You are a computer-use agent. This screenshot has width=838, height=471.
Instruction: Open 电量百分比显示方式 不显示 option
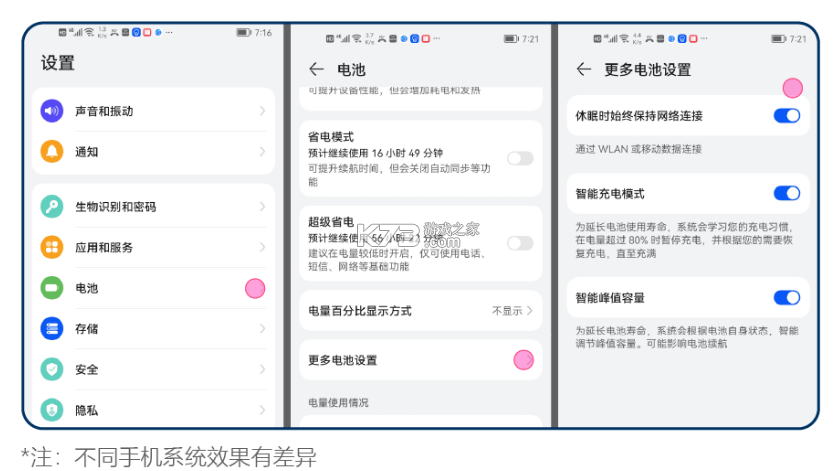512,311
